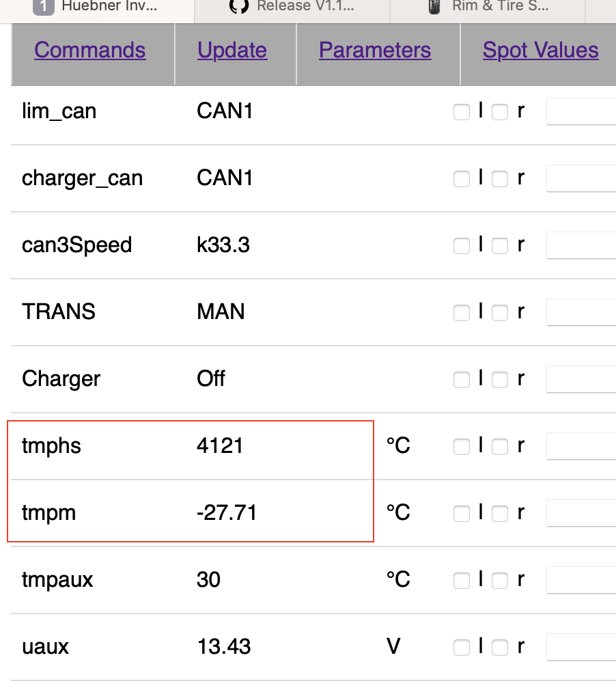616x690 pixels.
Task: Click the input field in lim_can row
Action: pyautogui.click(x=581, y=111)
